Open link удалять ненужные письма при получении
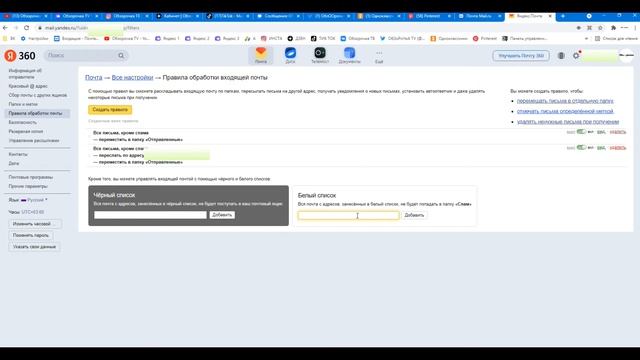 tap(568, 122)
